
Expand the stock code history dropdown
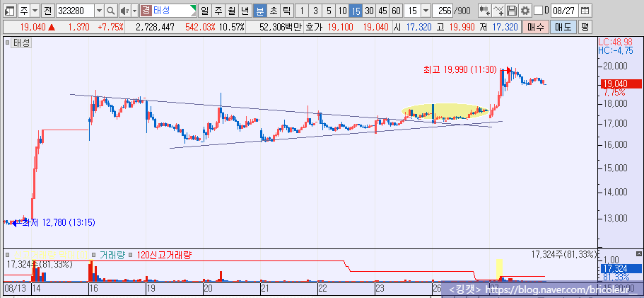100,11
